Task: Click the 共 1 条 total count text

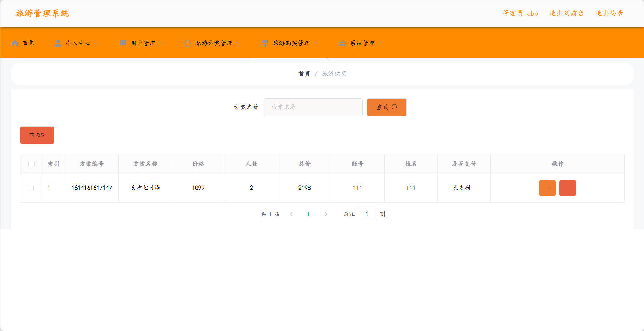Action: click(270, 214)
